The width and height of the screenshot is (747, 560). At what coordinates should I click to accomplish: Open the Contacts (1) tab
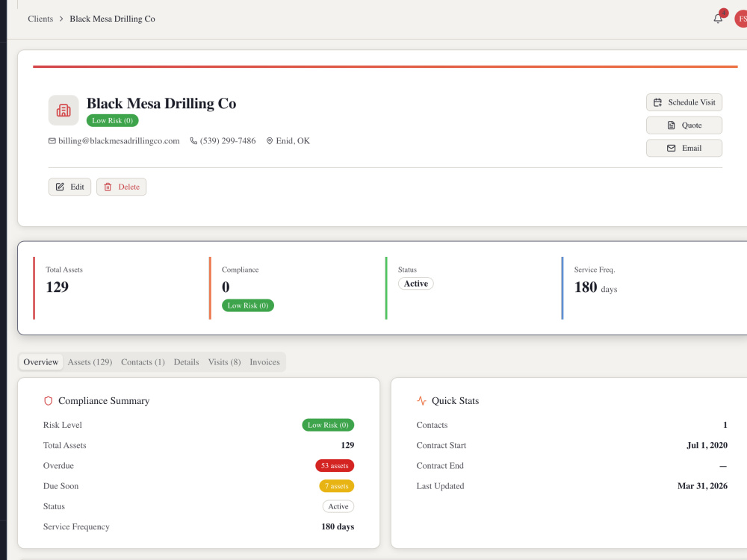tap(143, 362)
